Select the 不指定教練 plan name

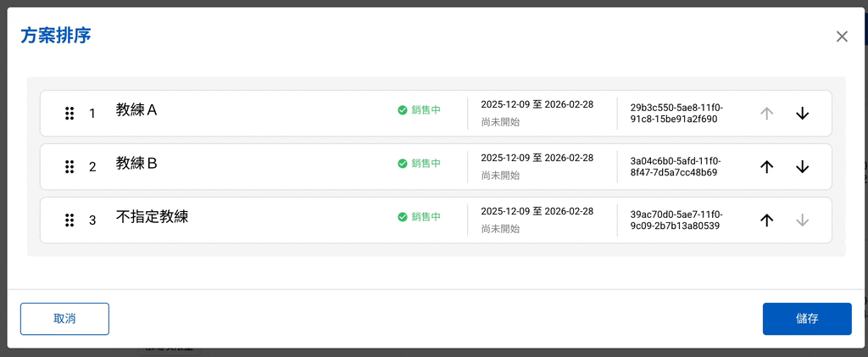(153, 216)
